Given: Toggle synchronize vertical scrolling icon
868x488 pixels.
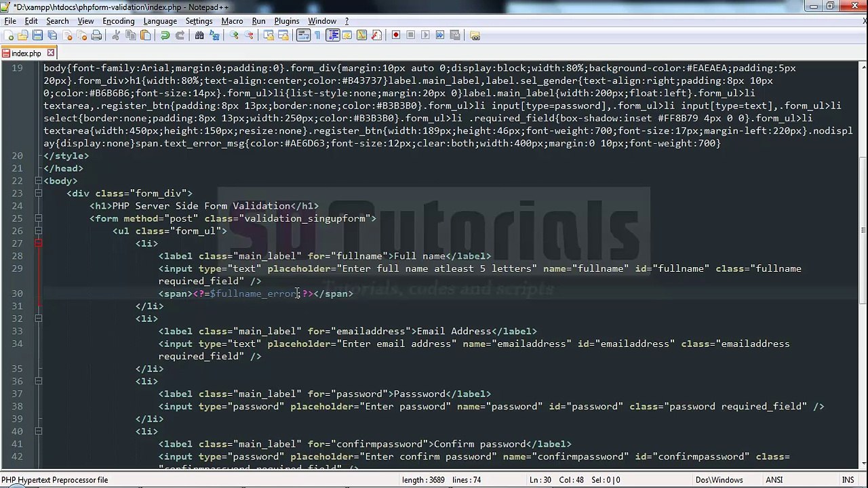Looking at the screenshot, I should click(x=269, y=35).
